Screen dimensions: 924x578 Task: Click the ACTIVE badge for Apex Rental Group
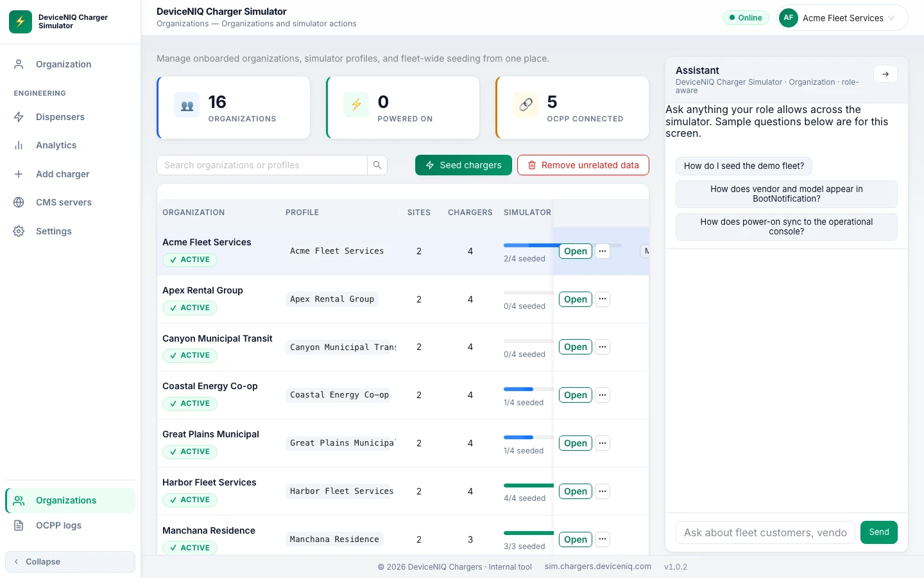(190, 308)
